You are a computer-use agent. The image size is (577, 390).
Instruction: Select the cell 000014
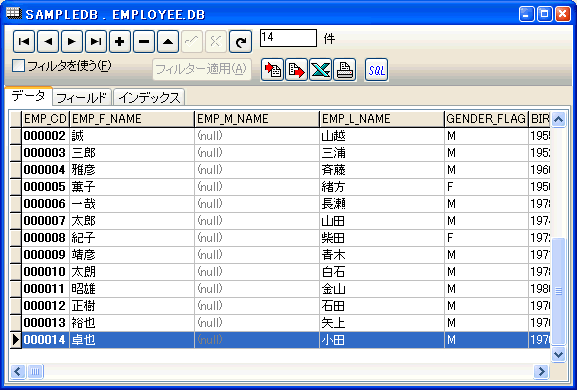click(x=46, y=340)
